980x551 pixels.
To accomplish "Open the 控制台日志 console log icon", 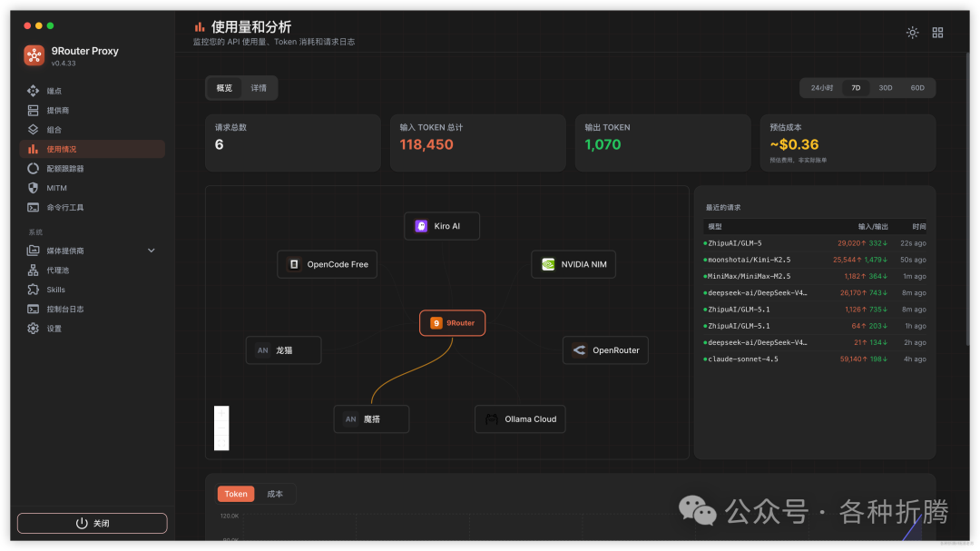I will point(34,309).
